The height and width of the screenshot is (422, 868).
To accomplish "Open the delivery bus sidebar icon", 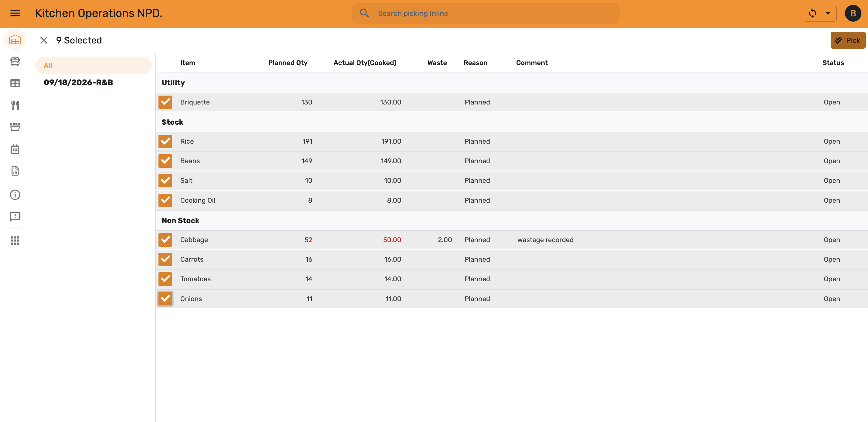I will pyautogui.click(x=15, y=61).
